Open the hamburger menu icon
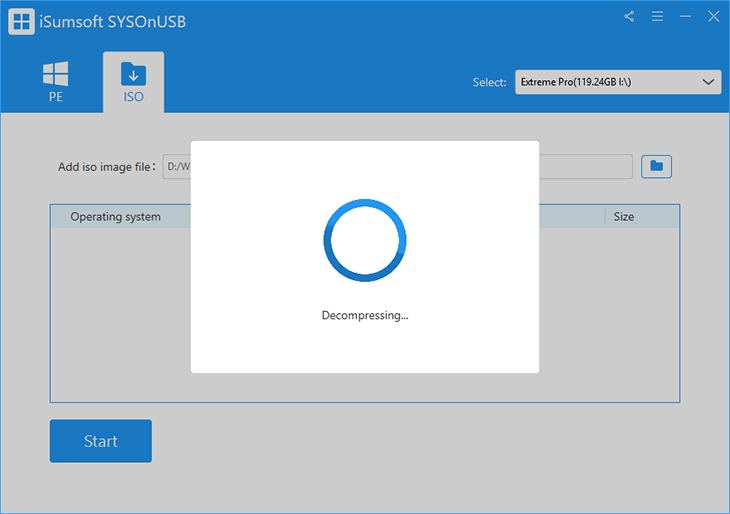Image resolution: width=730 pixels, height=514 pixels. click(x=657, y=17)
